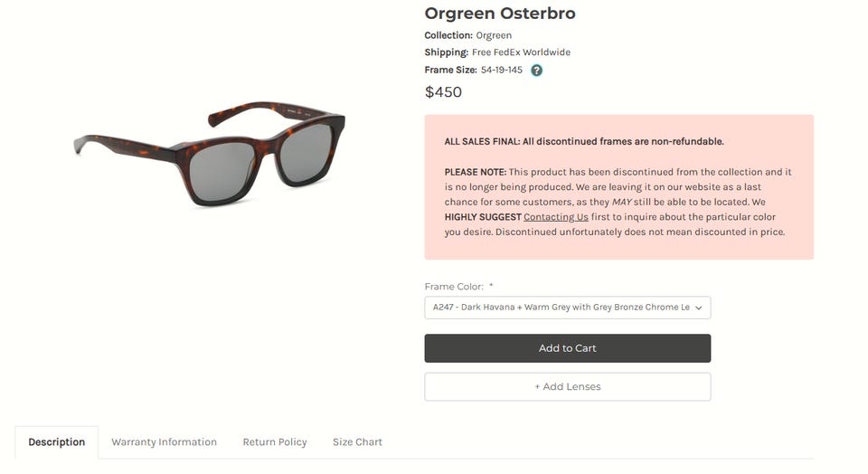The width and height of the screenshot is (868, 474).
Task: Click the $450 price
Action: (443, 92)
